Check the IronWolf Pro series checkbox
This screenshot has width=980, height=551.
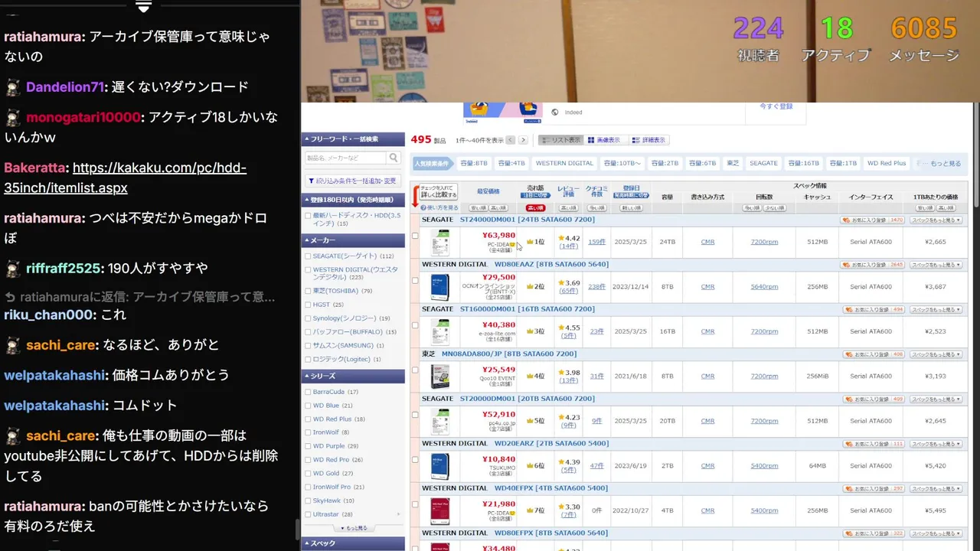click(x=308, y=487)
